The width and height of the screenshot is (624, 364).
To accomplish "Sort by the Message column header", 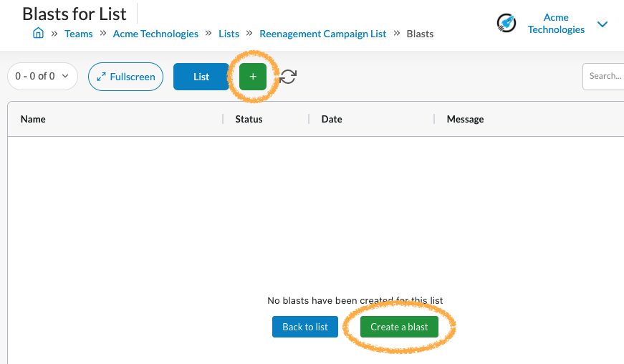I will click(x=465, y=119).
